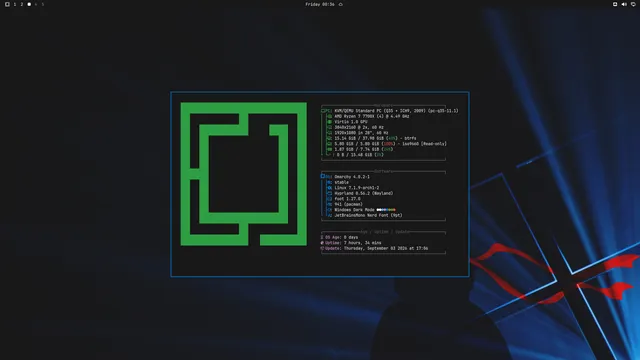Click the Omarchy version line
The width and height of the screenshot is (640, 360).
coord(352,177)
